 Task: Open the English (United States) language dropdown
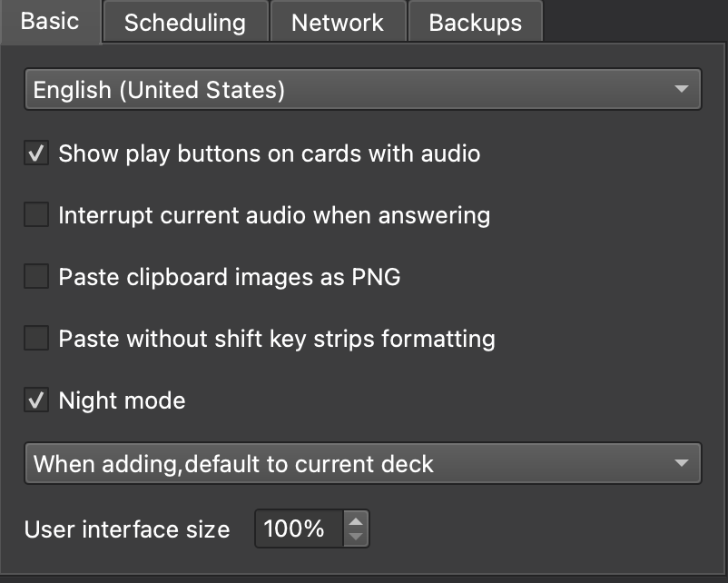[362, 89]
